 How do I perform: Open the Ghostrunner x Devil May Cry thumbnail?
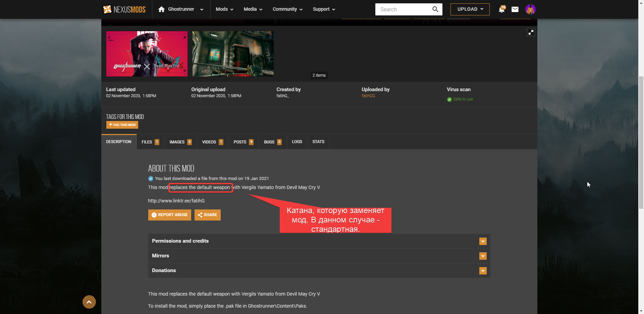click(147, 54)
